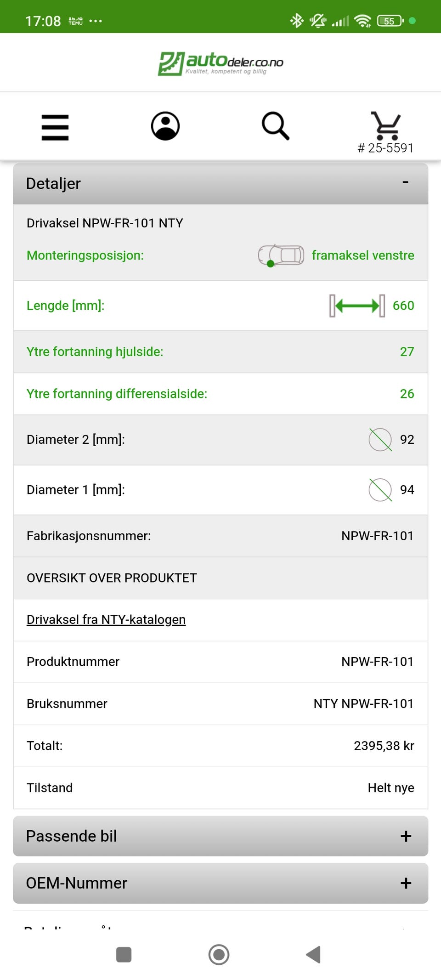The height and width of the screenshot is (980, 441).
Task: Collapse the Detaljer section
Action: click(x=405, y=183)
